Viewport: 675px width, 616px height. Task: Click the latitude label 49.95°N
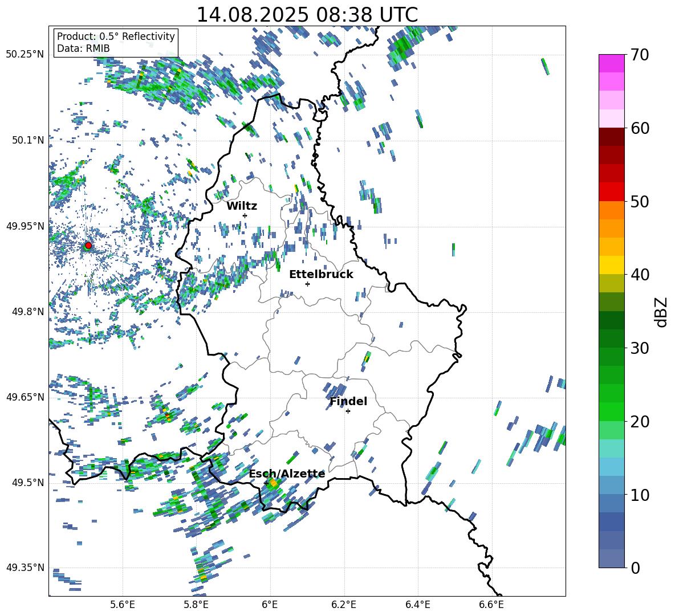tap(25, 226)
